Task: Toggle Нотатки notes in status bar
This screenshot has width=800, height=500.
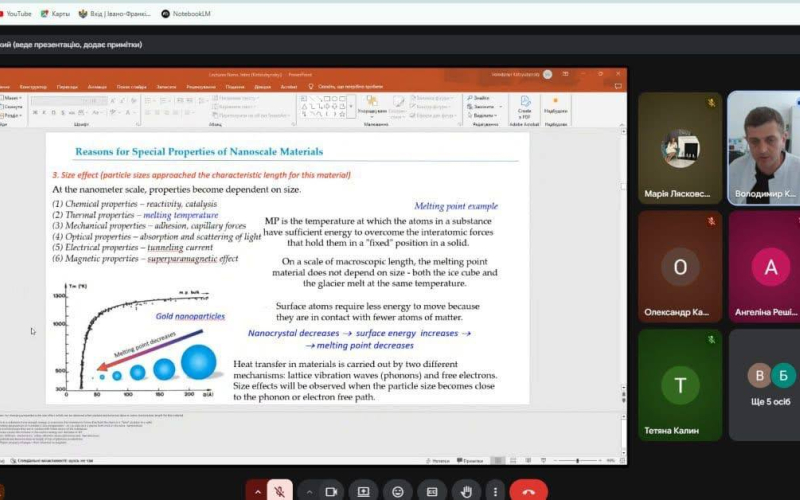Action: [x=438, y=461]
